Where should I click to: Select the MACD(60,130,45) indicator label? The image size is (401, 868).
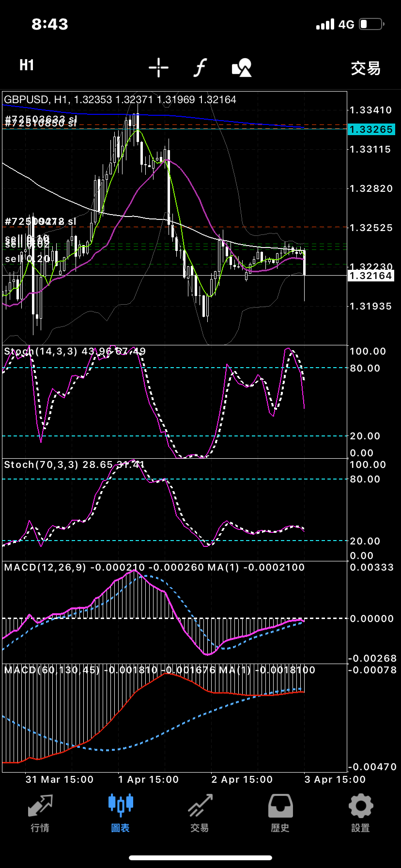click(51, 670)
